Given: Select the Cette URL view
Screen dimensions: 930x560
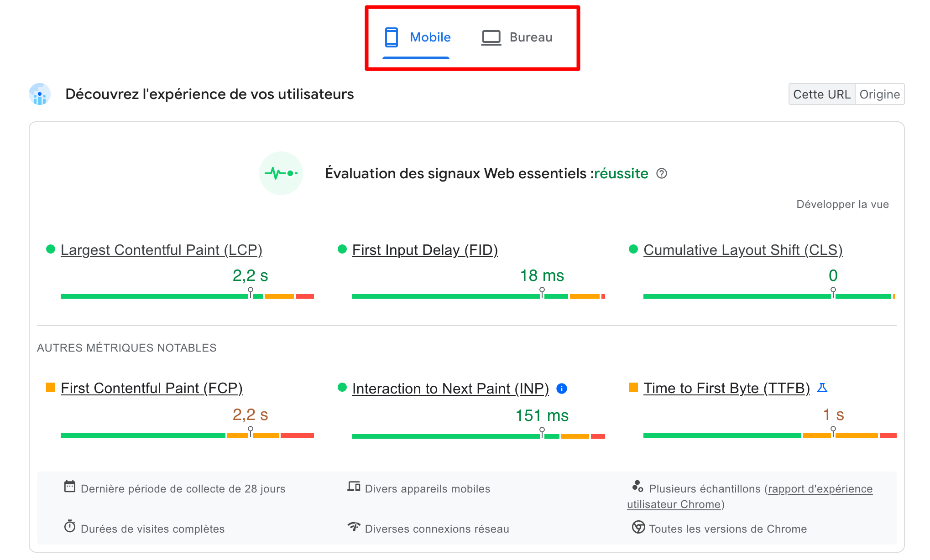Looking at the screenshot, I should click(x=822, y=94).
